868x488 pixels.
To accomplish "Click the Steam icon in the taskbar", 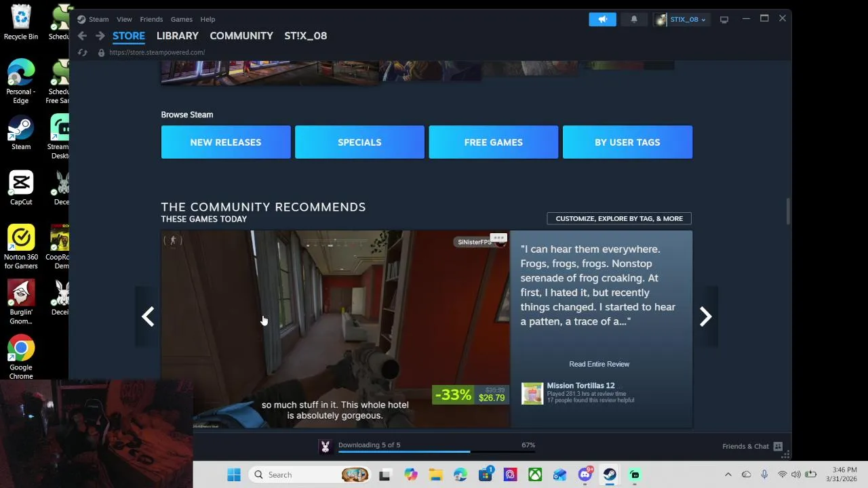I will click(x=610, y=474).
